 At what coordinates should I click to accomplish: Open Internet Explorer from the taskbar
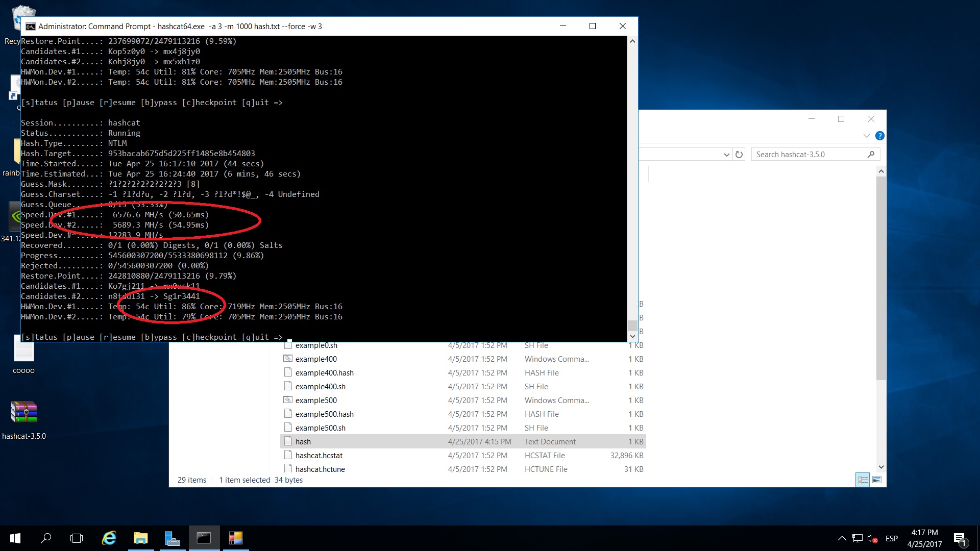[x=109, y=538]
